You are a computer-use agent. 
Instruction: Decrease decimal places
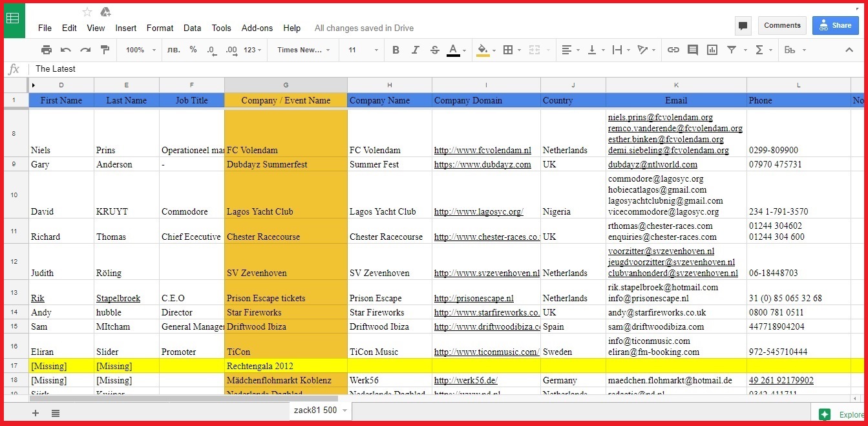point(212,50)
